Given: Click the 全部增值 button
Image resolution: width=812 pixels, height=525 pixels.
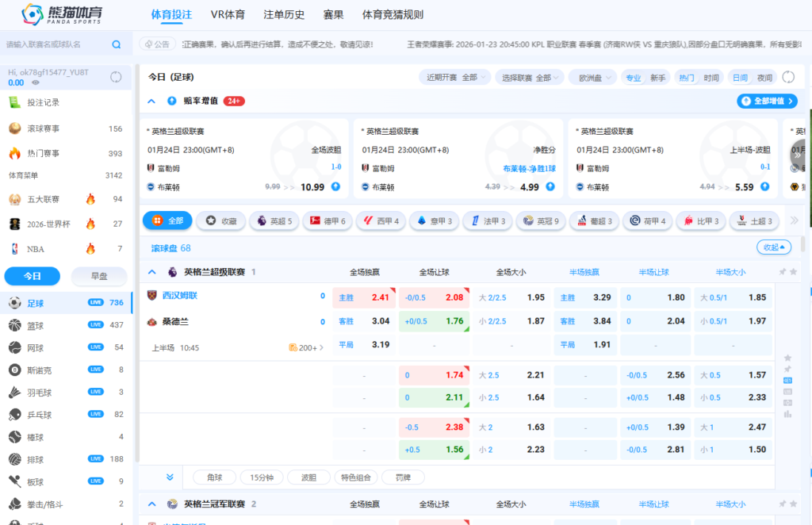Looking at the screenshot, I should 768,101.
